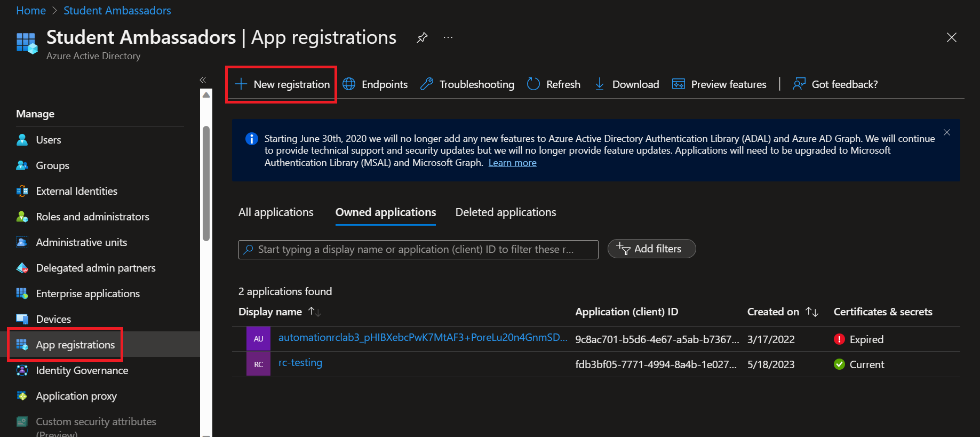Click the Administrative units icon

pyautogui.click(x=22, y=242)
